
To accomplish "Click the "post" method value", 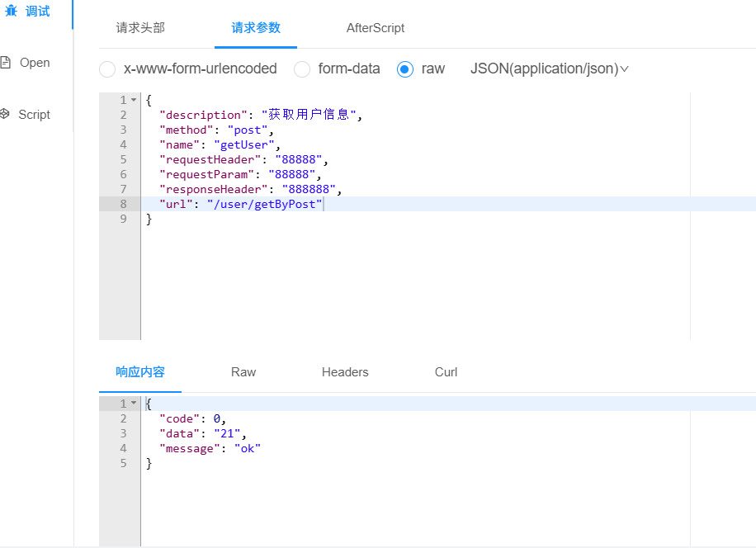I will tap(248, 130).
